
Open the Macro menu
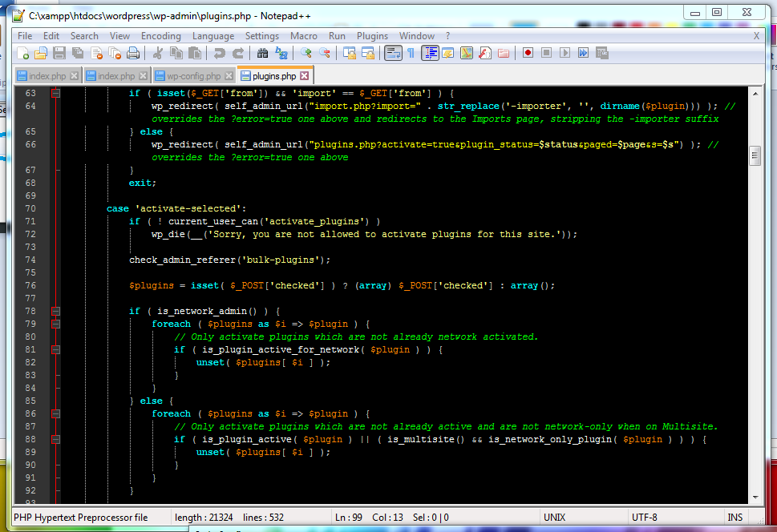tap(303, 35)
